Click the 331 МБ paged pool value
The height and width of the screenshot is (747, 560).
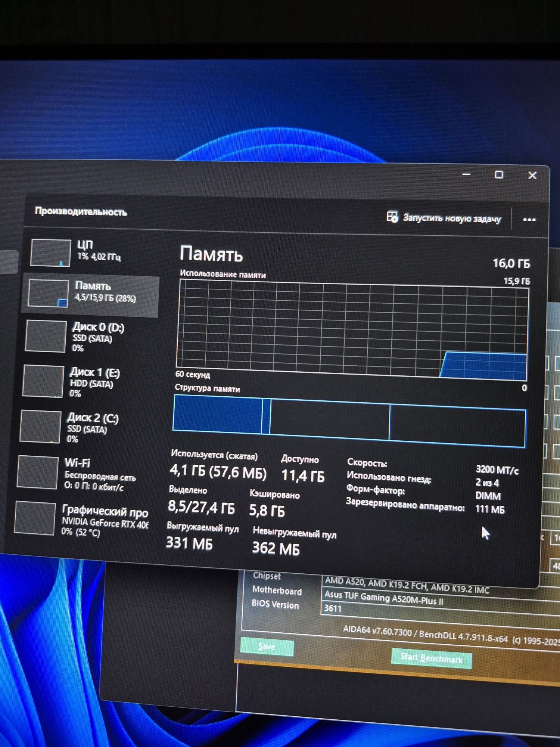[189, 543]
